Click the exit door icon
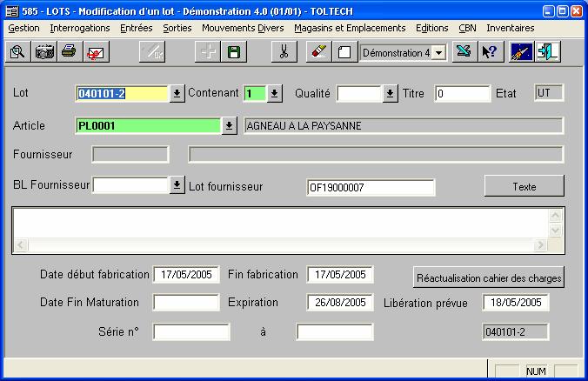Viewport: 588px width, 381px height. (x=548, y=52)
